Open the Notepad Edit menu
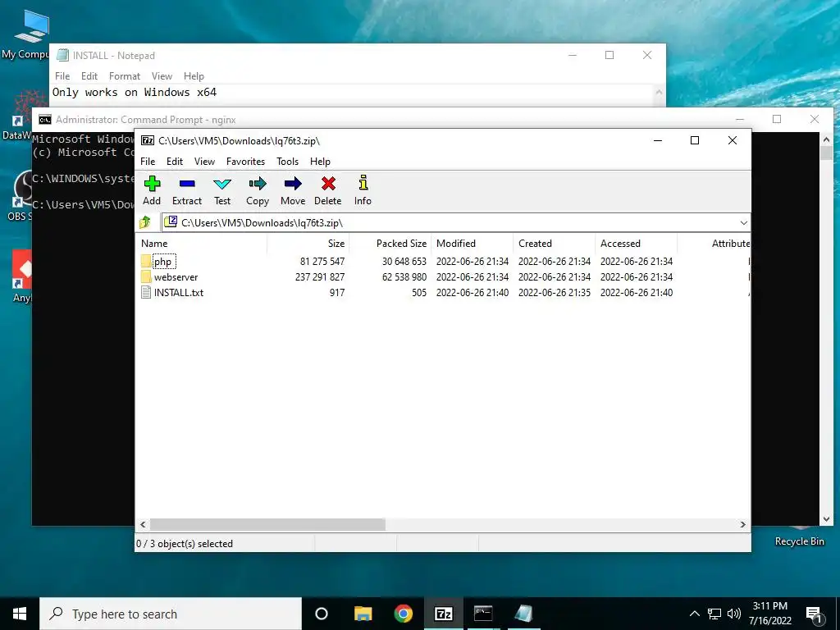 [89, 76]
